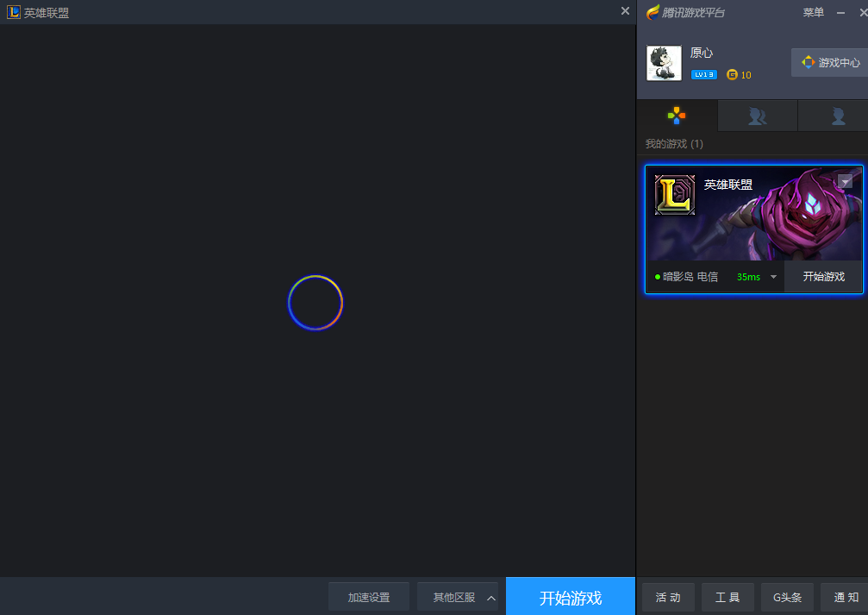The image size is (868, 615).
Task: Minimize the Tencent game platform window
Action: [840, 13]
